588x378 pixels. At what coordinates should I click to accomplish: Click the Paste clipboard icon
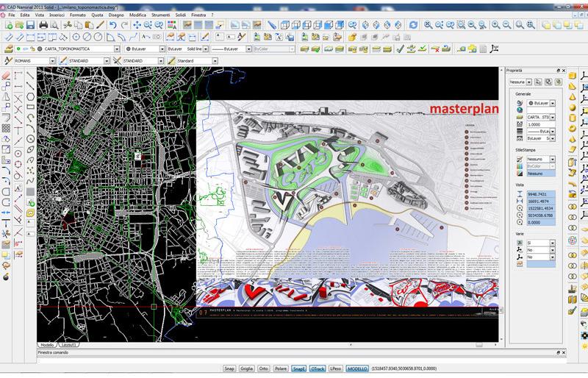click(90, 25)
